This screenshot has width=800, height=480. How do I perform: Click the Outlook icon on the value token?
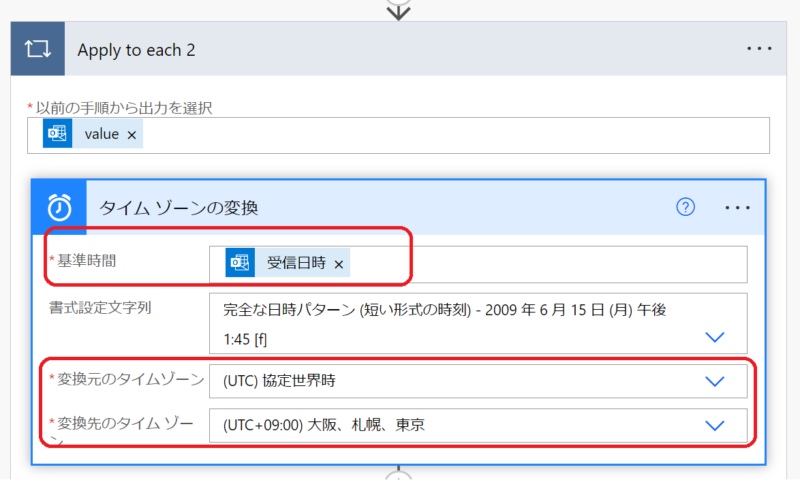click(57, 134)
